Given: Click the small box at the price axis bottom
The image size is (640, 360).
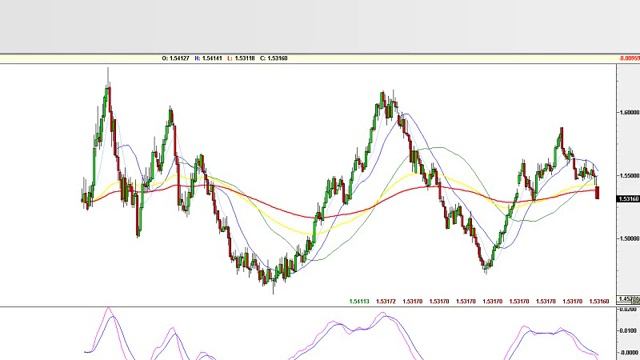Looking at the screenshot, I should point(629,300).
